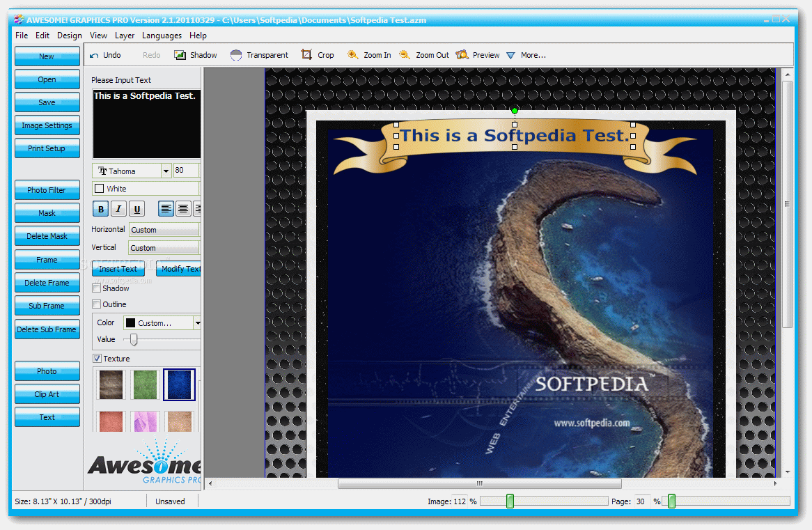Image resolution: width=812 pixels, height=530 pixels.
Task: Click the greyed Redo toolbar item
Action: coord(151,55)
